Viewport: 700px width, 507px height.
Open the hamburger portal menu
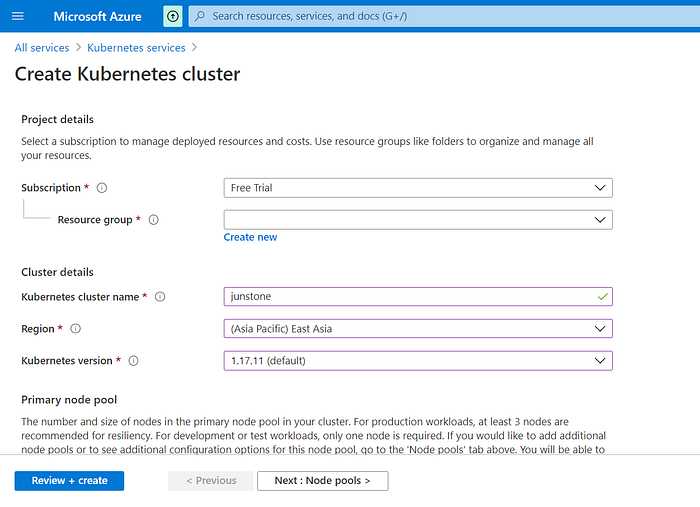coord(17,17)
